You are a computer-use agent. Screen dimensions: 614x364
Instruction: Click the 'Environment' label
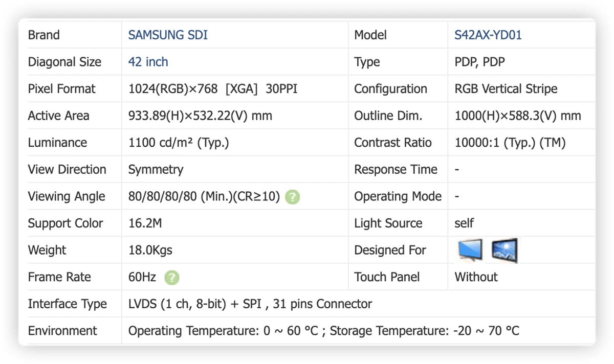pos(62,331)
